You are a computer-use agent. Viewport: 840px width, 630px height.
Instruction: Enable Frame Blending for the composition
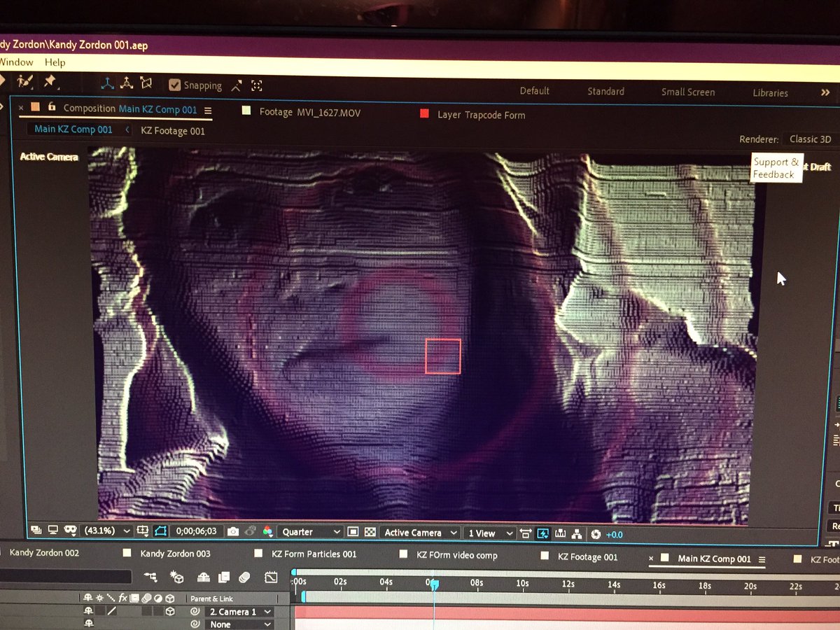click(224, 577)
